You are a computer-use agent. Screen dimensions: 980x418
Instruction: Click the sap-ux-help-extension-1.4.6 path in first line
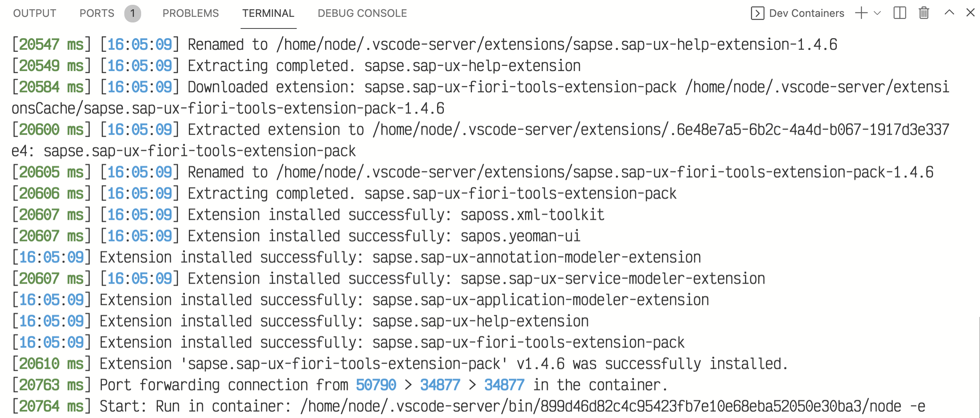[557, 45]
